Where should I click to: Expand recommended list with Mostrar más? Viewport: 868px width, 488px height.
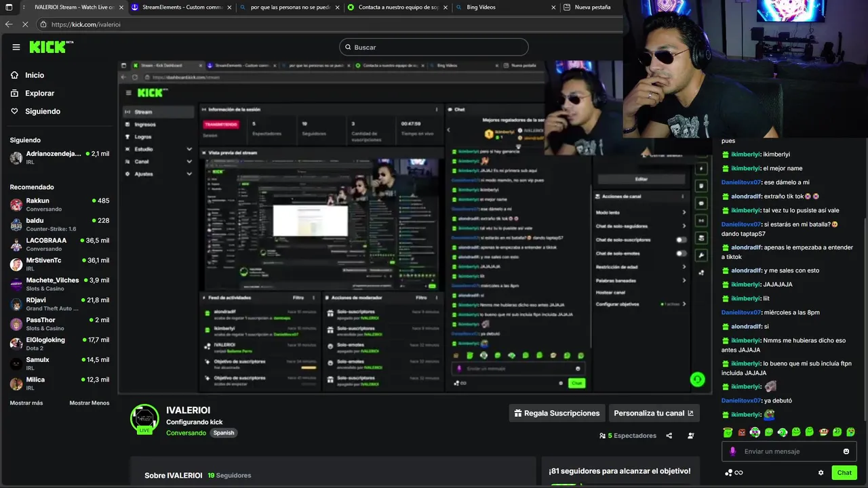[x=26, y=403]
